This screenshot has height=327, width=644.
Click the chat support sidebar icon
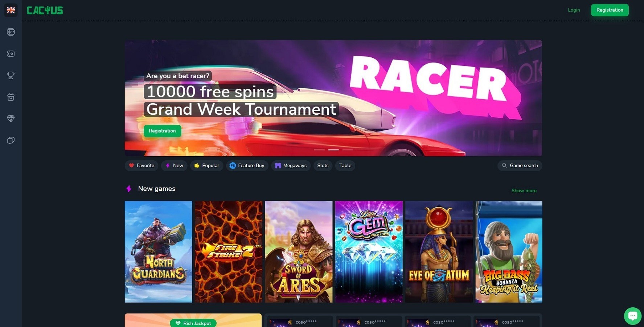pyautogui.click(x=11, y=141)
